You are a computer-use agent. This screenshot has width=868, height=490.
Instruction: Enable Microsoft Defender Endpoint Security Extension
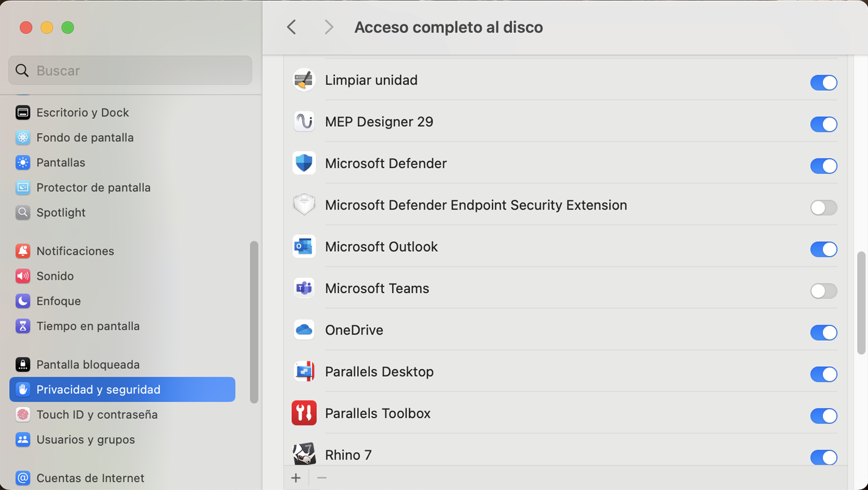(x=824, y=208)
